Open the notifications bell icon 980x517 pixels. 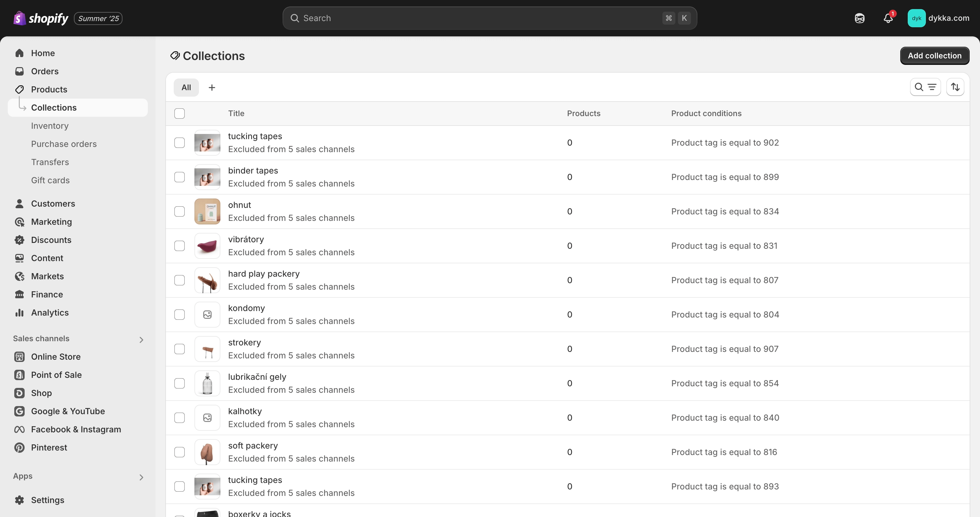(x=888, y=18)
